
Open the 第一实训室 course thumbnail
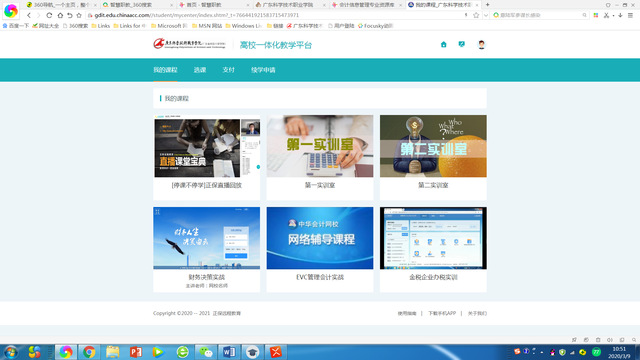click(x=320, y=146)
